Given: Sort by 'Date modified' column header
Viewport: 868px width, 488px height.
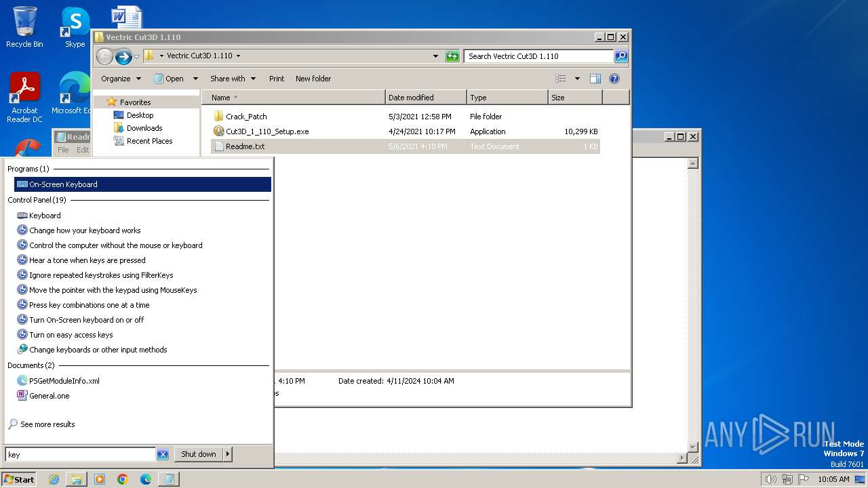Looking at the screenshot, I should click(426, 98).
